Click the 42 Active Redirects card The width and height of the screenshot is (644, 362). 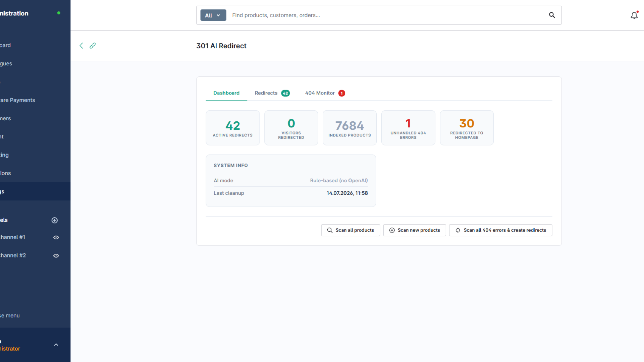[233, 128]
